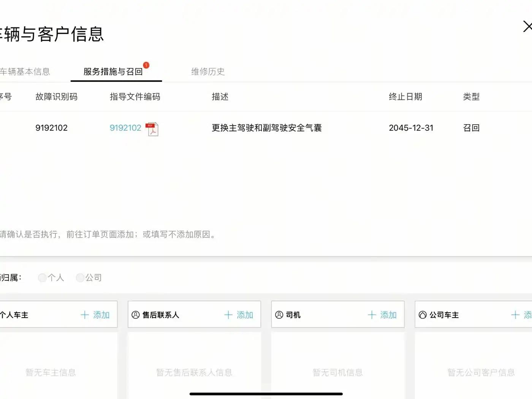This screenshot has height=399, width=532.
Task: Open guide document link 9192102
Action: [x=125, y=128]
